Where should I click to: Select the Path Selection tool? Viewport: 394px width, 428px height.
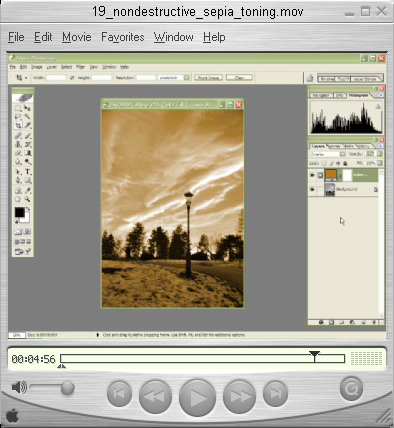click(18, 172)
